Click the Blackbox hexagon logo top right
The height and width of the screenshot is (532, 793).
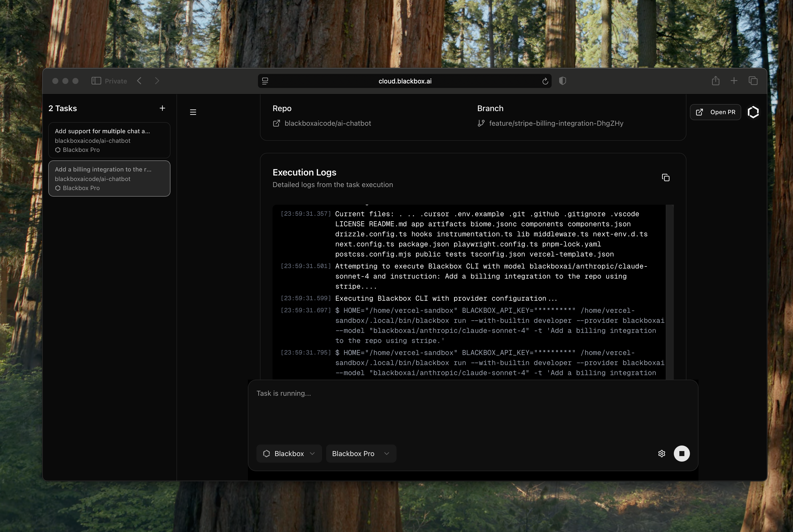click(753, 112)
